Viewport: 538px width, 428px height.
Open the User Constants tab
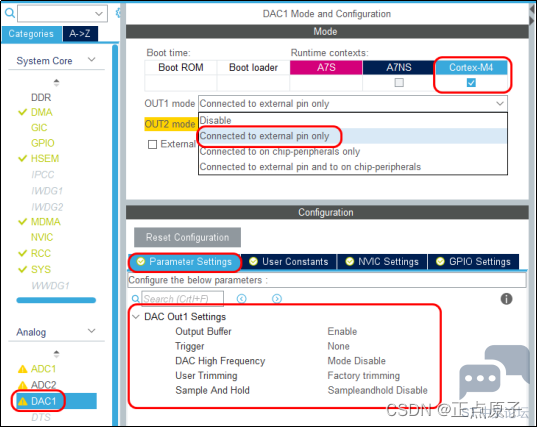pyautogui.click(x=289, y=262)
